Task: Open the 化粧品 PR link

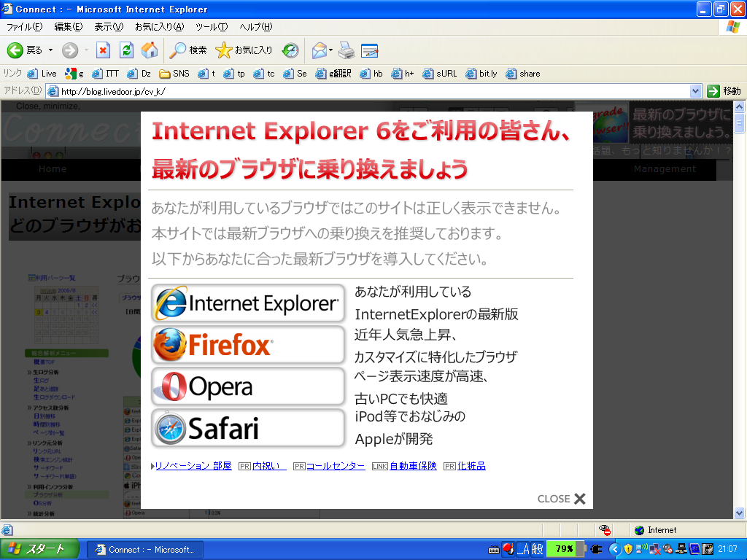Action: [x=472, y=466]
